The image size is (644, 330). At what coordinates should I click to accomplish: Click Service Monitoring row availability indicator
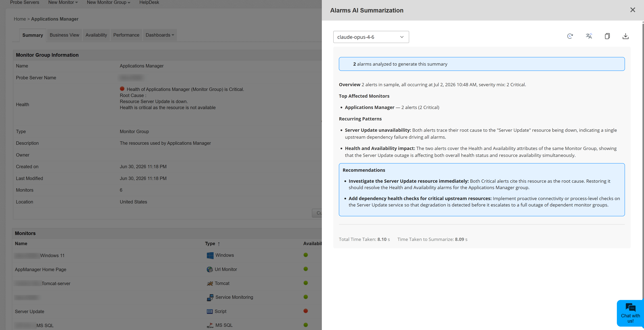[305, 297]
